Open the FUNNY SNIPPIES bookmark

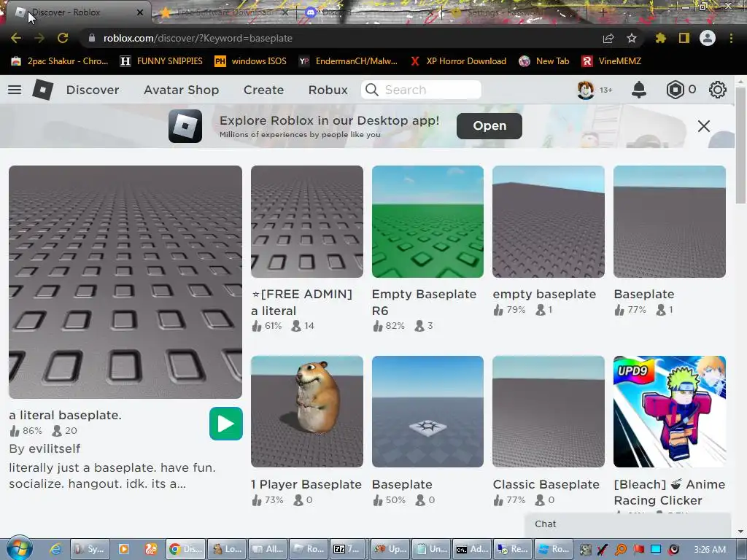point(161,61)
